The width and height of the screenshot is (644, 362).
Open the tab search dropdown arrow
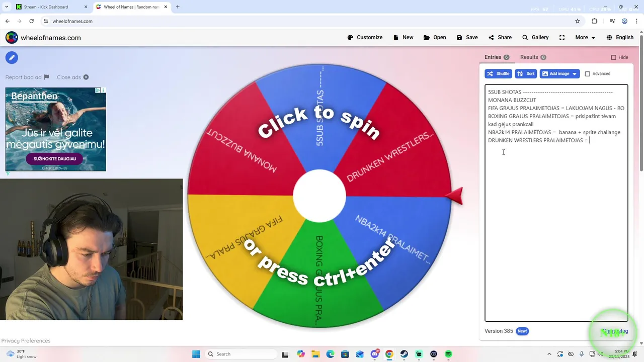pyautogui.click(x=6, y=7)
